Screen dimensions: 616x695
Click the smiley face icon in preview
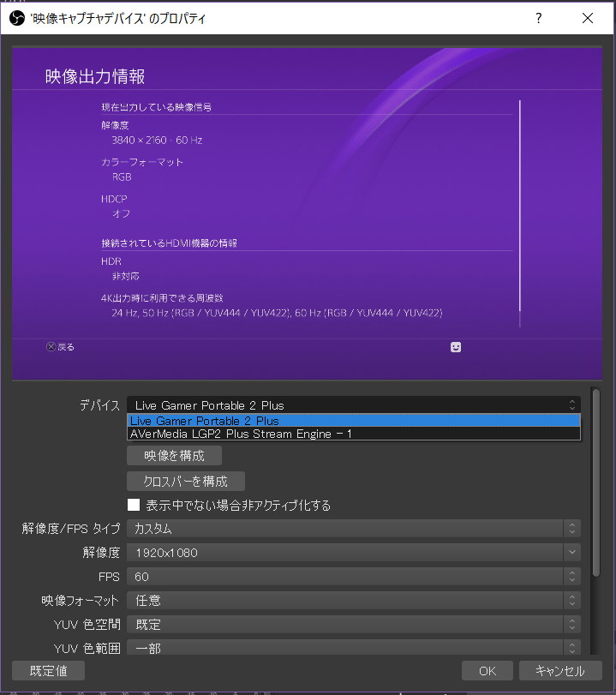pyautogui.click(x=456, y=347)
